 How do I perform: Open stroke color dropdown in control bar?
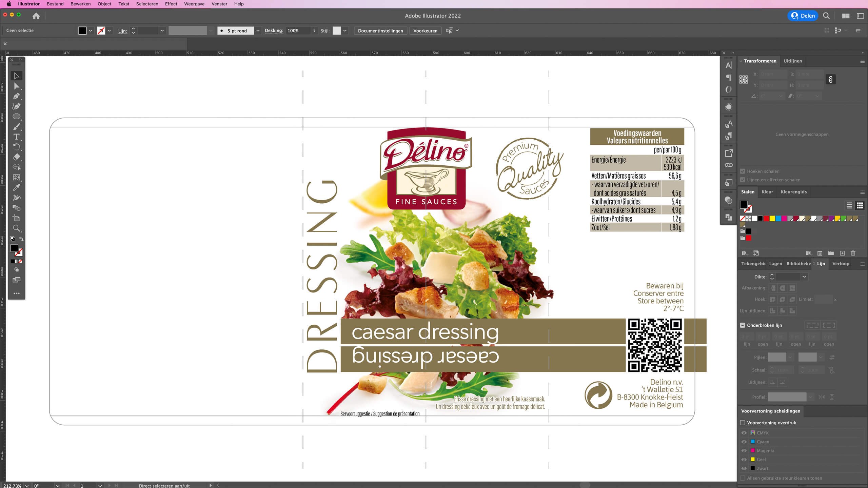[x=109, y=31]
